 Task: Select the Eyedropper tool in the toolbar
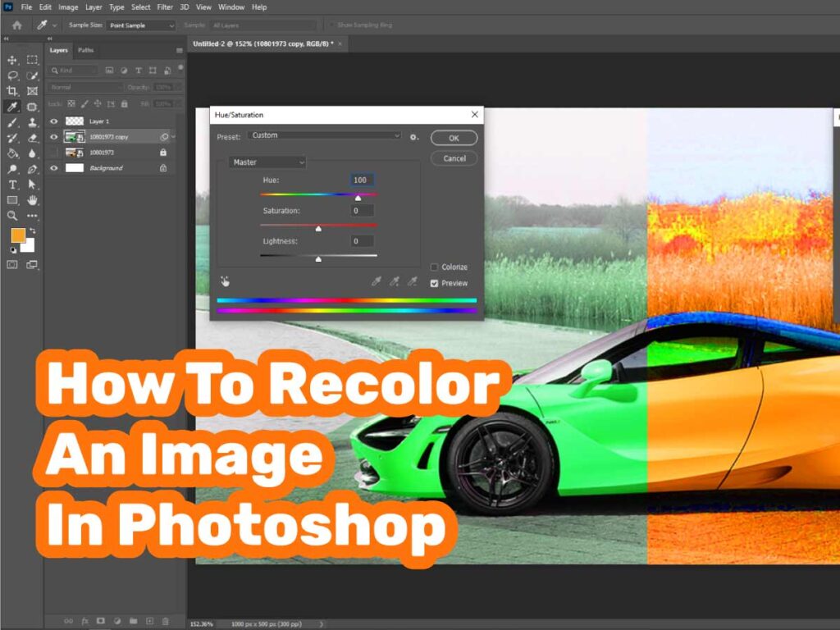coord(11,106)
